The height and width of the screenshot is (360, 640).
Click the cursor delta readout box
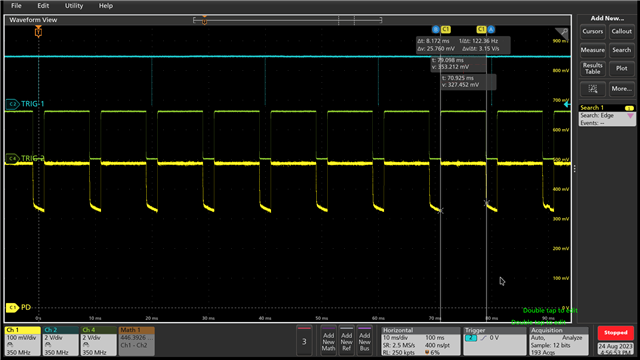pyautogui.click(x=463, y=45)
